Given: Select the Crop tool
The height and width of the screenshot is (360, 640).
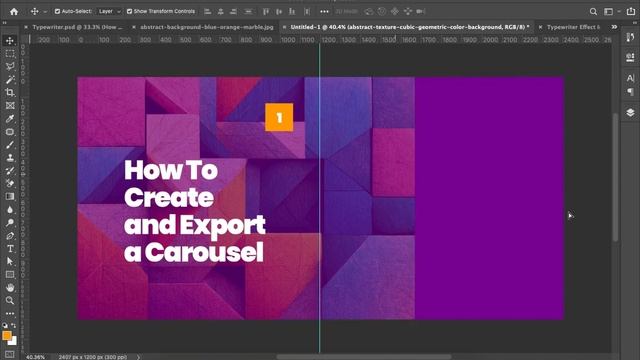Looking at the screenshot, I should pos(10,93).
